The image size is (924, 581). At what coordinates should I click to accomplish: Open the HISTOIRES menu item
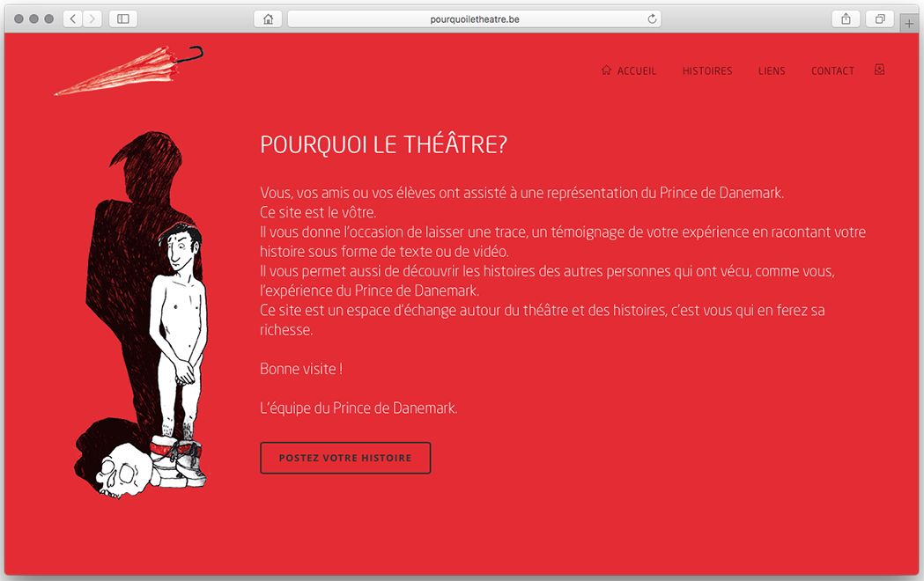point(706,71)
